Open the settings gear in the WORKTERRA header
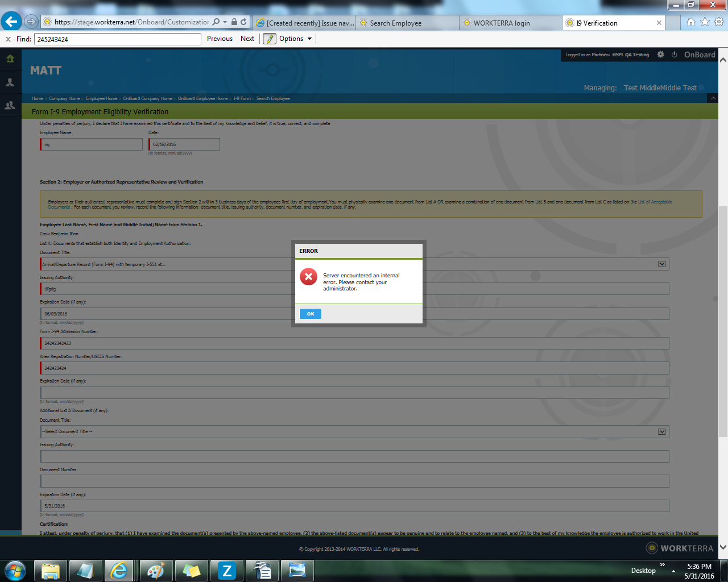728x582 pixels. click(x=660, y=55)
